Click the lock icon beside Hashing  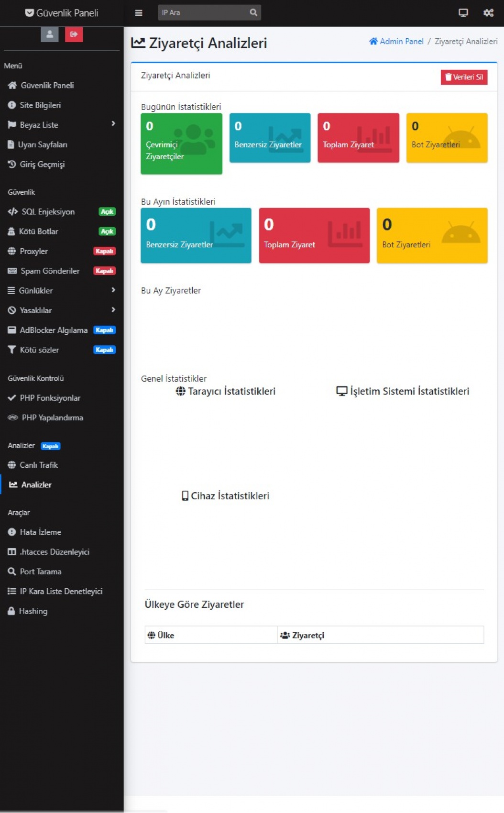pos(11,611)
